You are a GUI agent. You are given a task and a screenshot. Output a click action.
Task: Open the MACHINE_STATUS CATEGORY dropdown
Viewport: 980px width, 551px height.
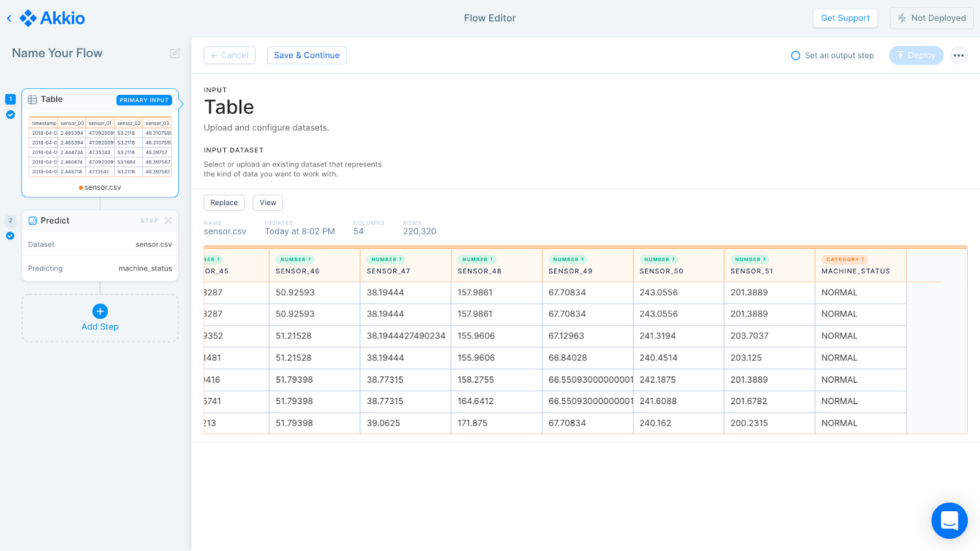pos(845,259)
